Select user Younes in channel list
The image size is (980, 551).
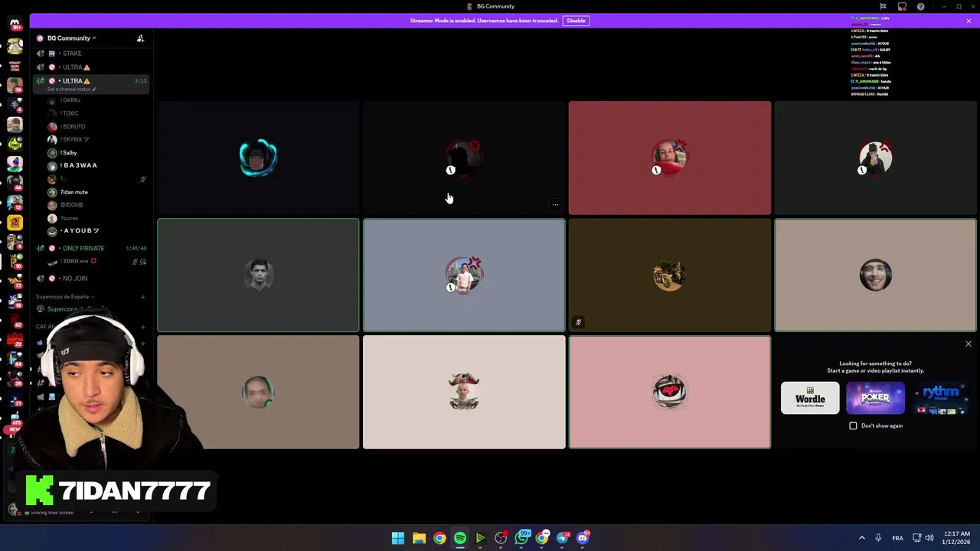tap(69, 218)
